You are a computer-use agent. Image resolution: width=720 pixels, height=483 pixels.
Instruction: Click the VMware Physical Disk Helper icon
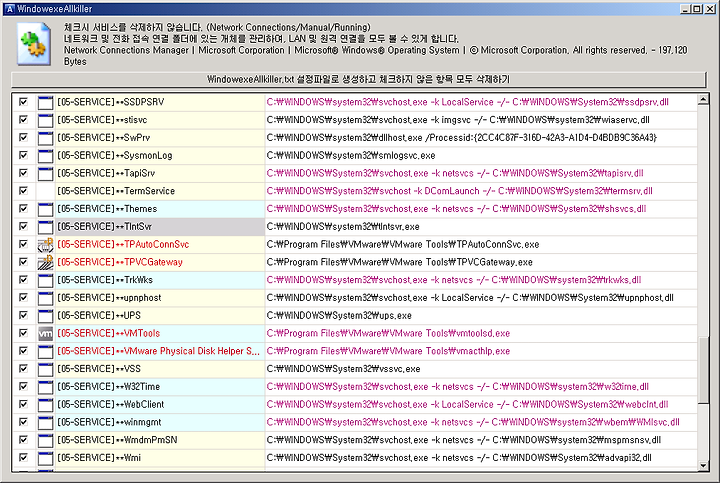click(x=45, y=351)
